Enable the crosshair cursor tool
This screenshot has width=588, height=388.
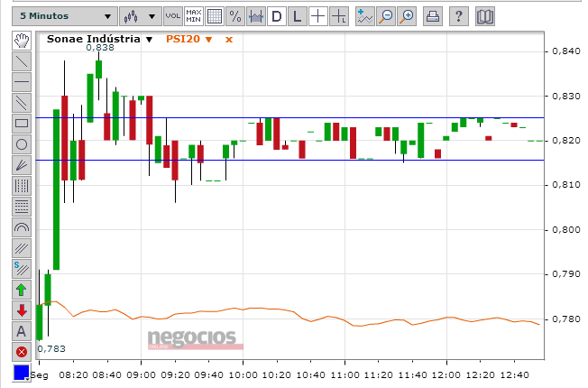coord(318,16)
